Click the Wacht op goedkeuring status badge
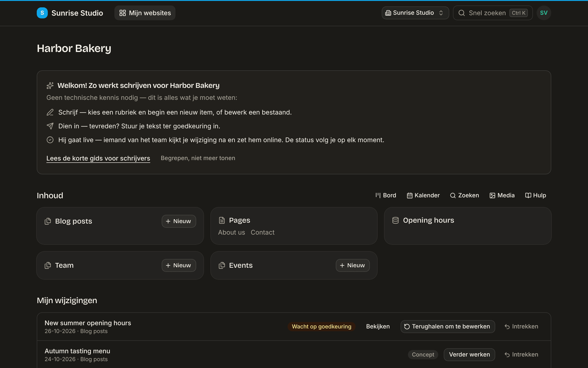588x368 pixels. tap(322, 327)
